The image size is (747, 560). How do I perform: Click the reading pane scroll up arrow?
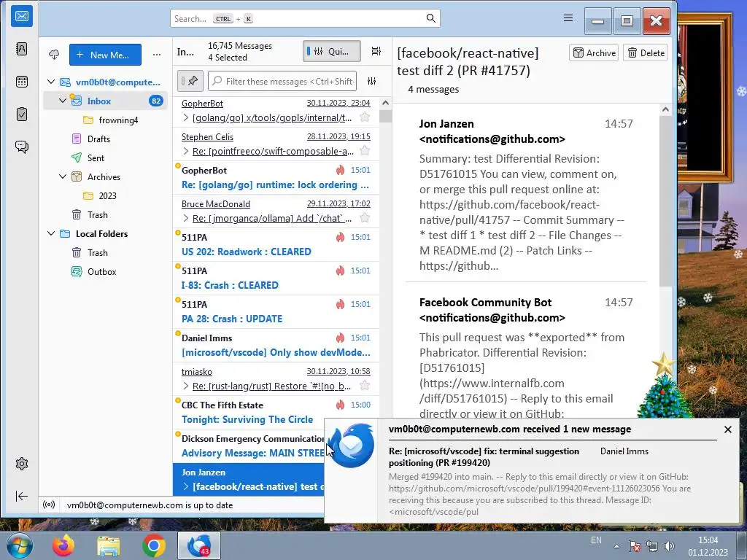point(665,109)
